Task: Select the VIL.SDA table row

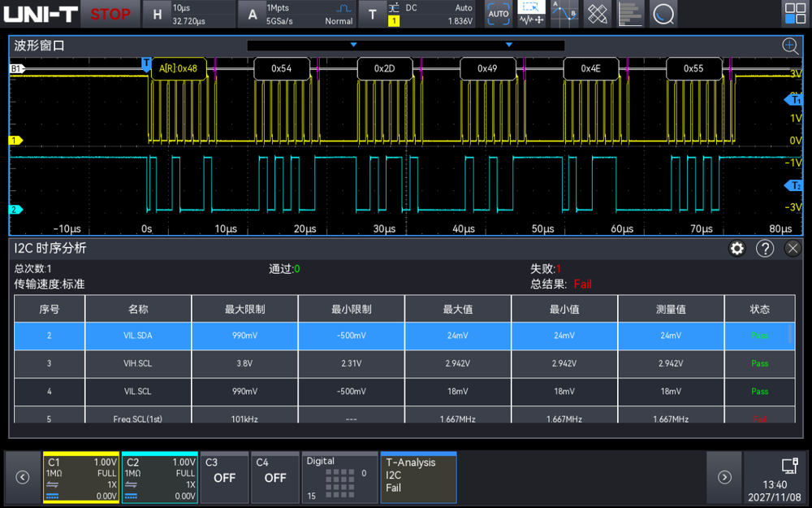Action: [404, 336]
